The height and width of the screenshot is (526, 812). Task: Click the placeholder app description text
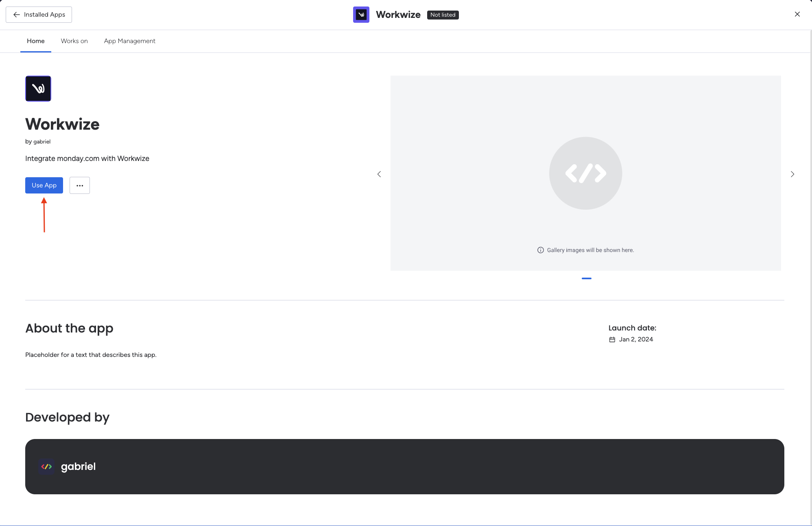click(x=91, y=355)
